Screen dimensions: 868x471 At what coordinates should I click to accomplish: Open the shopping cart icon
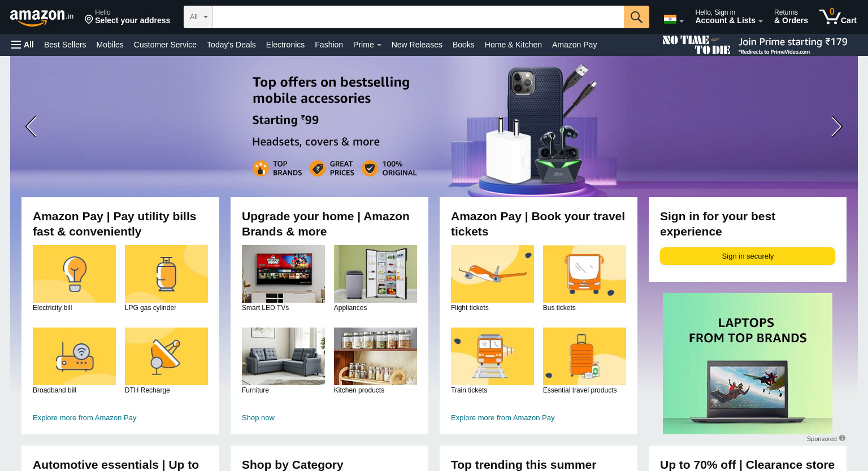click(838, 16)
